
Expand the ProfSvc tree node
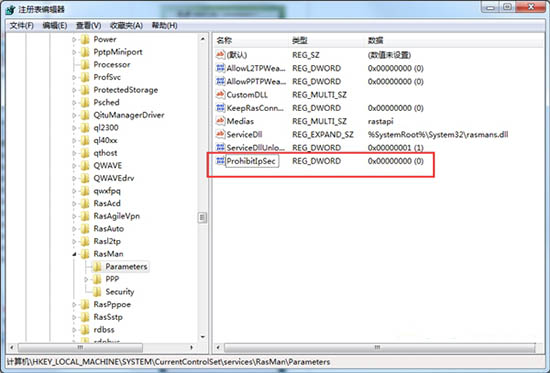pos(74,78)
